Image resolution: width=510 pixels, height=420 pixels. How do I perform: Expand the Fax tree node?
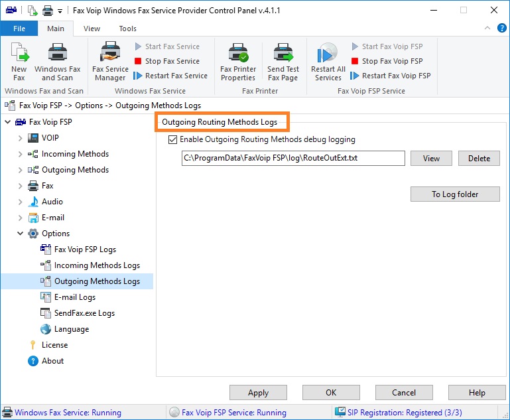(20, 186)
